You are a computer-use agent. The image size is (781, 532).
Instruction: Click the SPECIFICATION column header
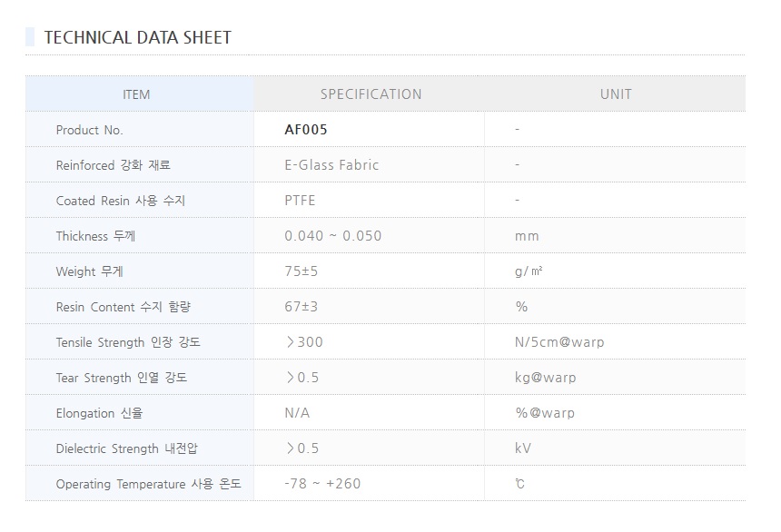(x=371, y=94)
